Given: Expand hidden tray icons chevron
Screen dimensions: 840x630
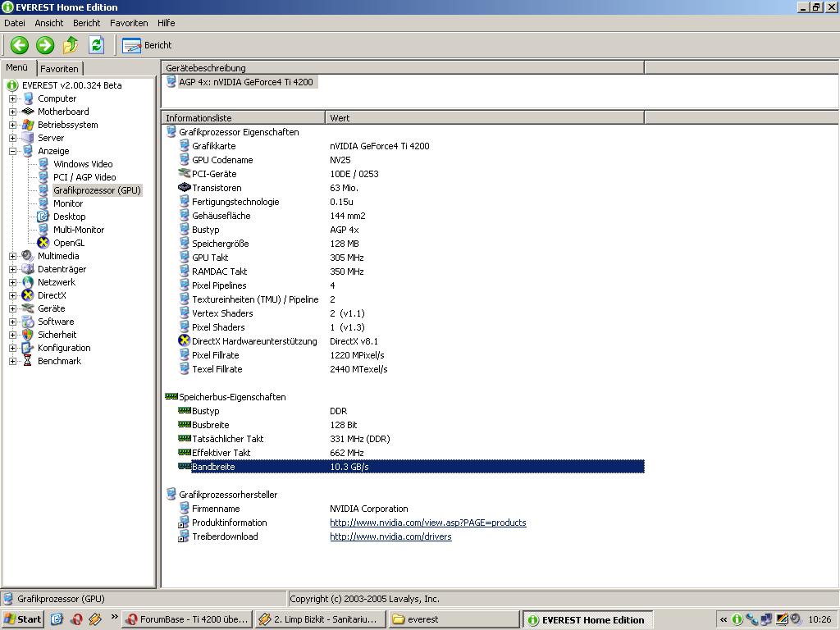Looking at the screenshot, I should 724,619.
